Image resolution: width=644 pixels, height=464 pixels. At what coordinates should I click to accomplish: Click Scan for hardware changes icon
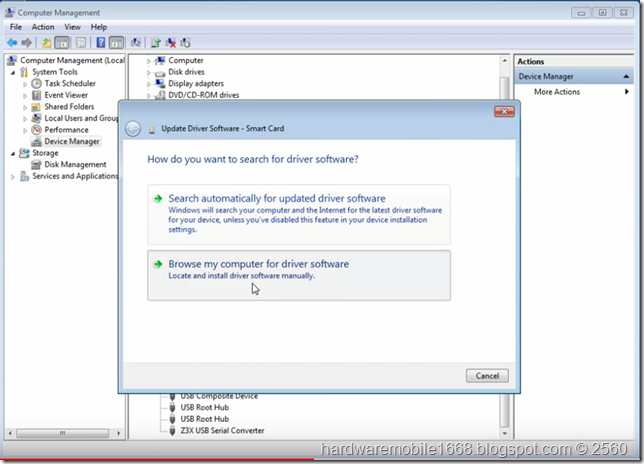point(136,42)
